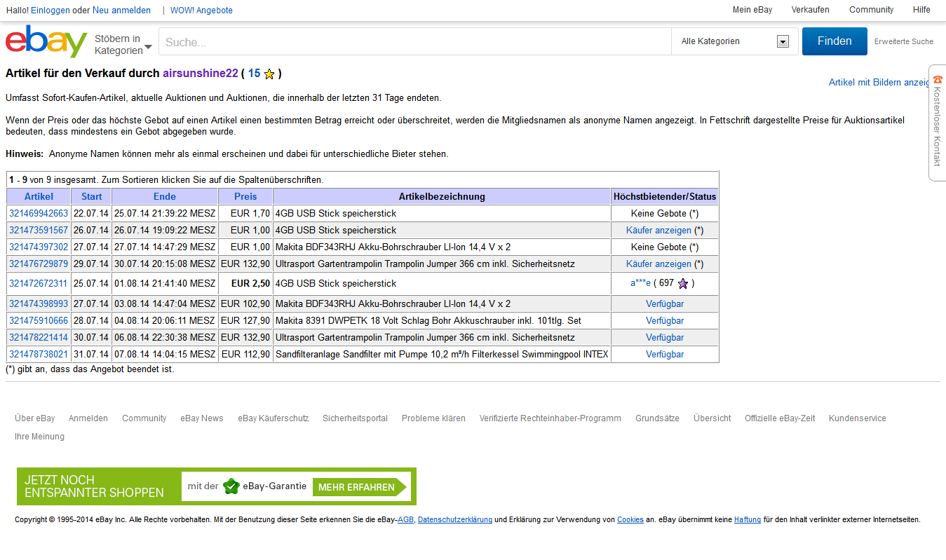Click Verfügbar for Gartentrampolin ending 06.08.14
Image resolution: width=946 pixels, height=560 pixels.
pos(665,337)
